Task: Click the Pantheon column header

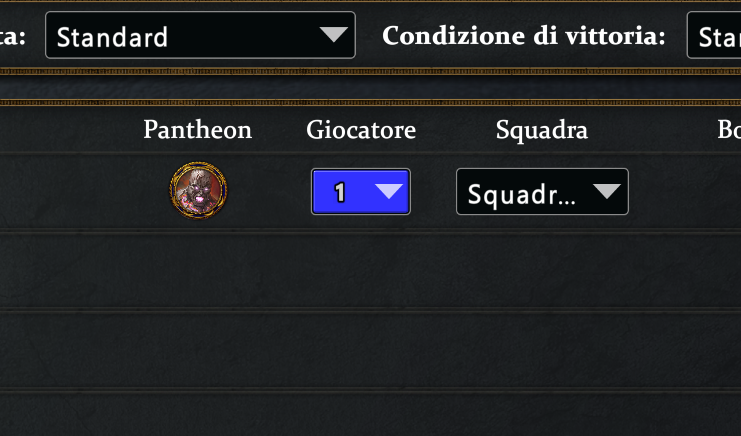Action: (197, 129)
